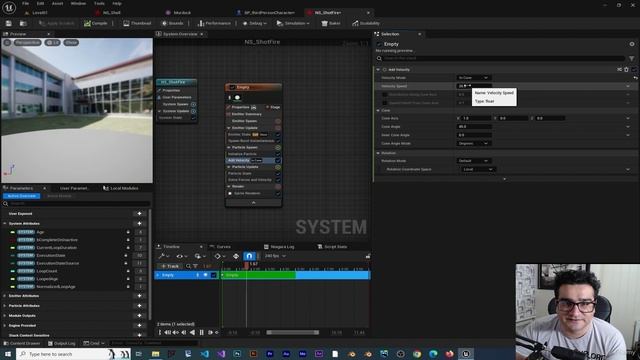This screenshot has height=360, width=640.
Task: Open the File menu
Action: coord(25,3)
